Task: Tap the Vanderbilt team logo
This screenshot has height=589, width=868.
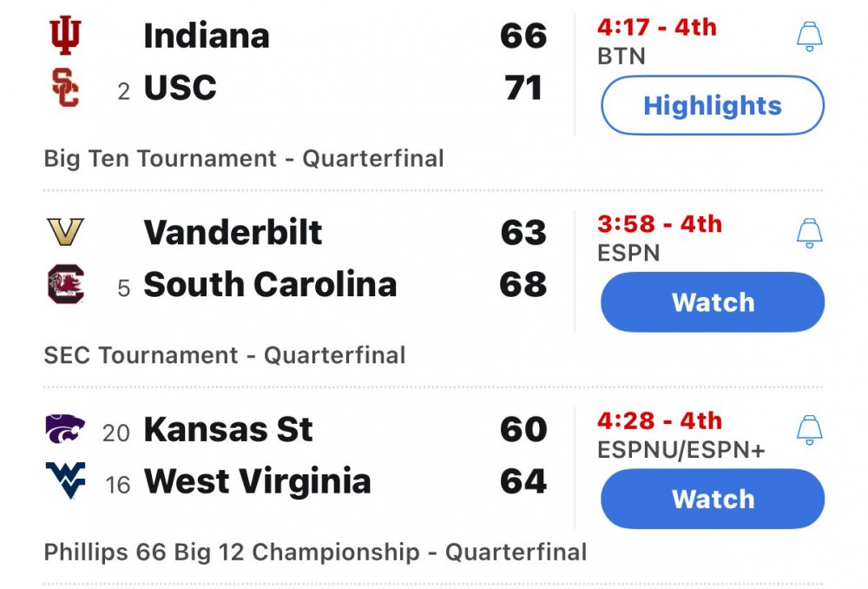Action: tap(65, 233)
